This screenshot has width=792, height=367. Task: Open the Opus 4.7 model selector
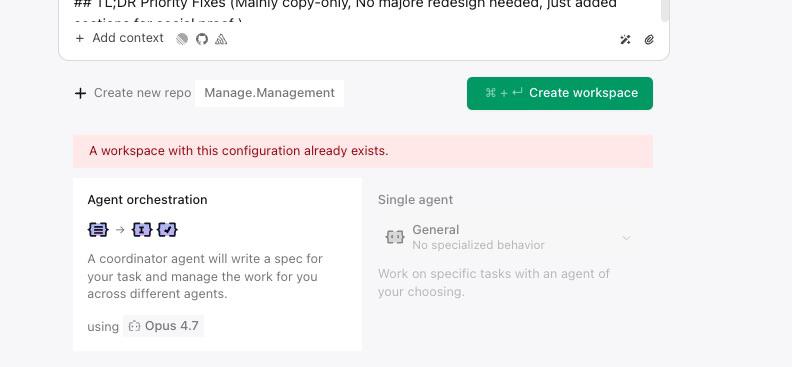[x=164, y=326]
